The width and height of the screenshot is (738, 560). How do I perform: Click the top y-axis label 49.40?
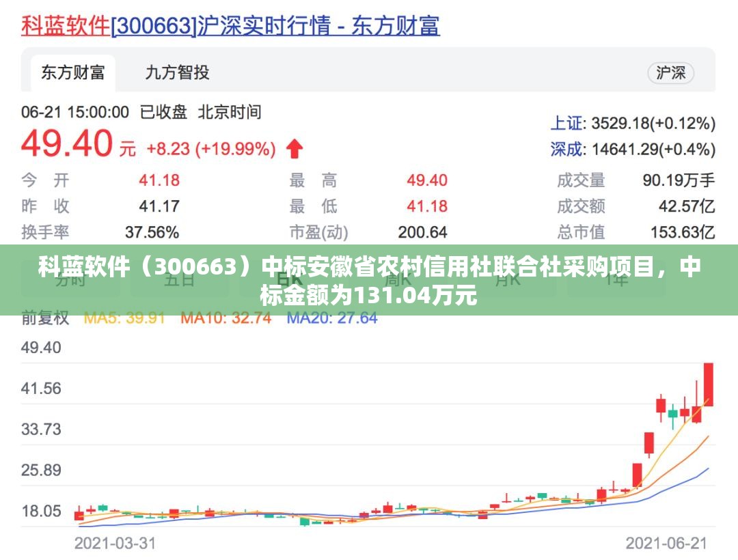(41, 348)
